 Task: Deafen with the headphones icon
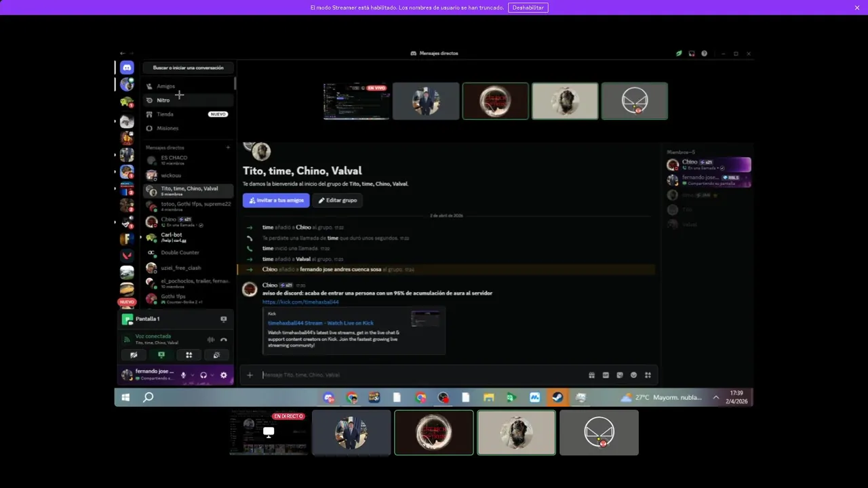pyautogui.click(x=203, y=375)
